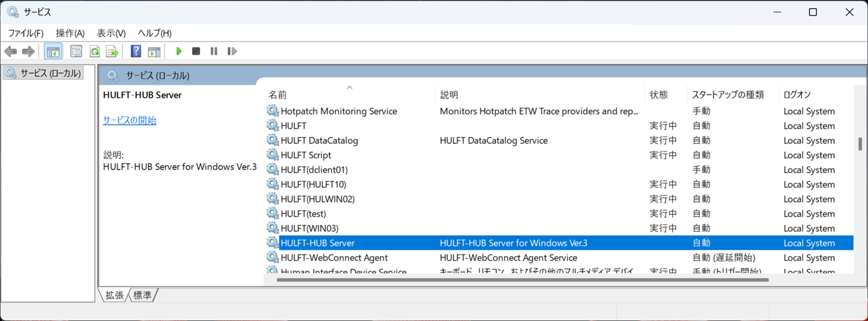Viewport: 868px width, 321px height.
Task: Click the Restart Service toolbar icon
Action: coord(232,51)
